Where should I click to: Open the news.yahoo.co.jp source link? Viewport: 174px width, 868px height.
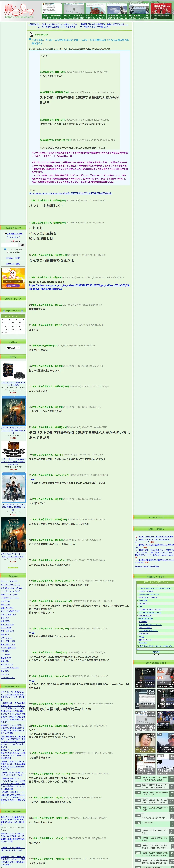[71, 193]
